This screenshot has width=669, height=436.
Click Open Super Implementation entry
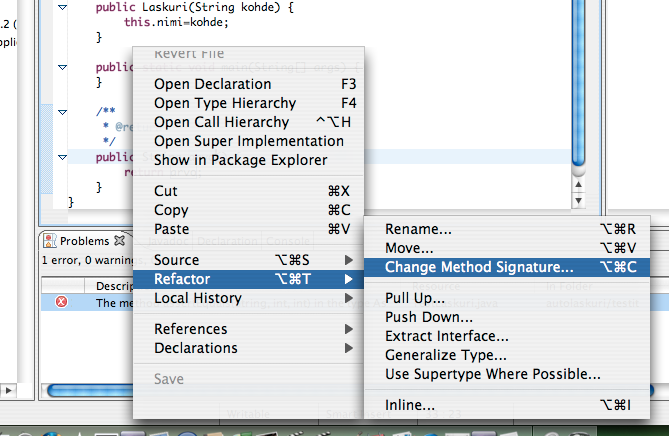tap(249, 141)
